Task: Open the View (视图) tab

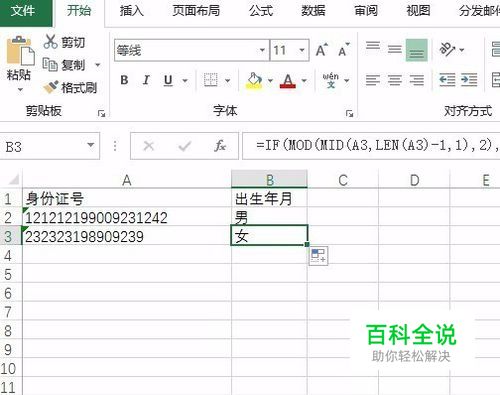Action: [x=418, y=11]
